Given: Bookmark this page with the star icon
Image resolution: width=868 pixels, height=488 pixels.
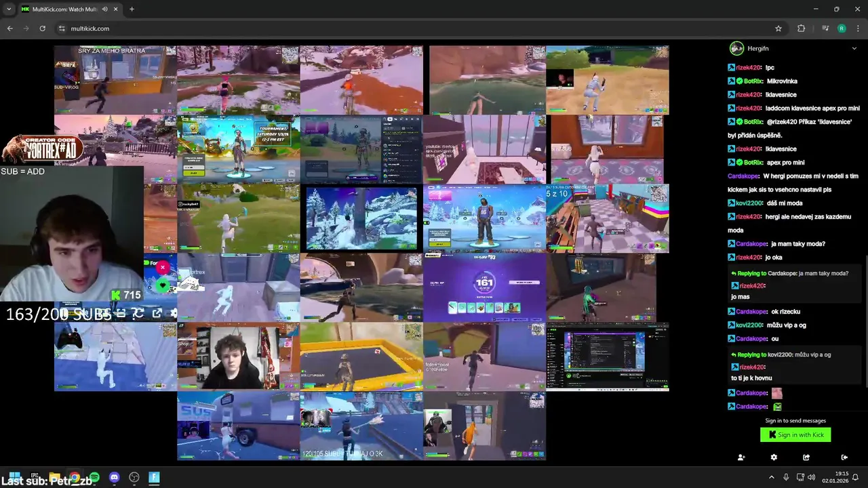Looking at the screenshot, I should point(778,28).
